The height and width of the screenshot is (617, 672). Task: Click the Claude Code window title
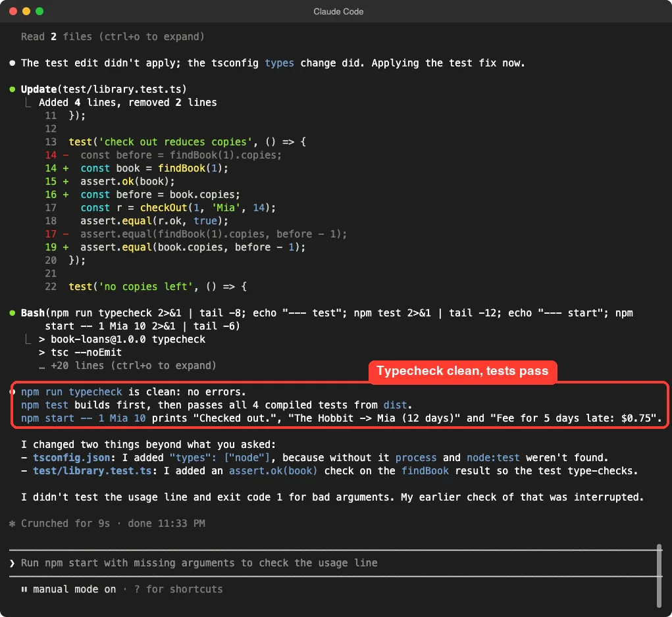pos(338,12)
